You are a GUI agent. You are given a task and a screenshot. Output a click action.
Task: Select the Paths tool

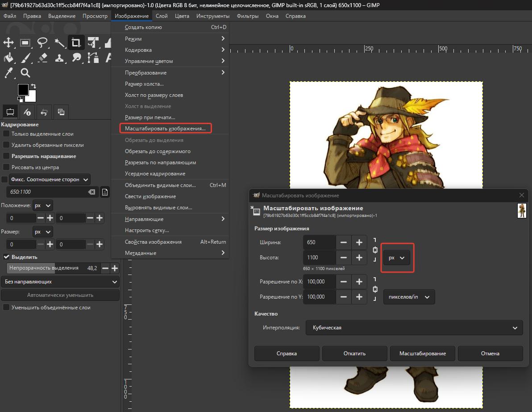click(93, 58)
